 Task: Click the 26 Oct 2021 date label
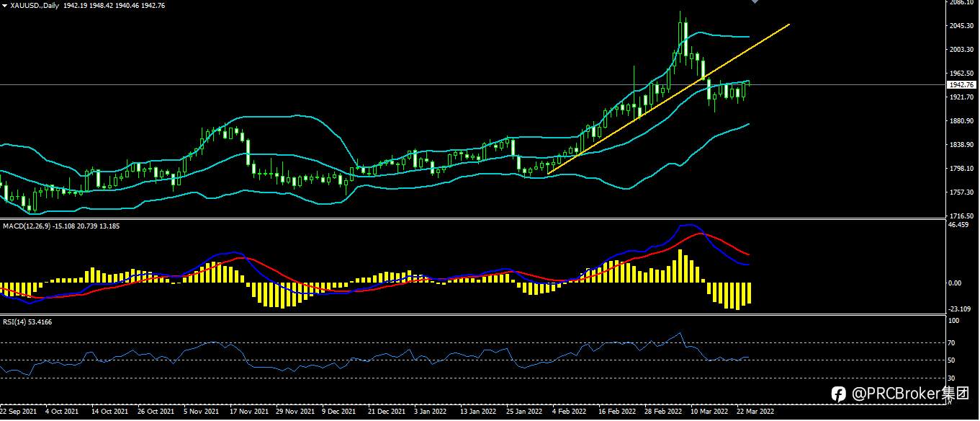tap(156, 412)
